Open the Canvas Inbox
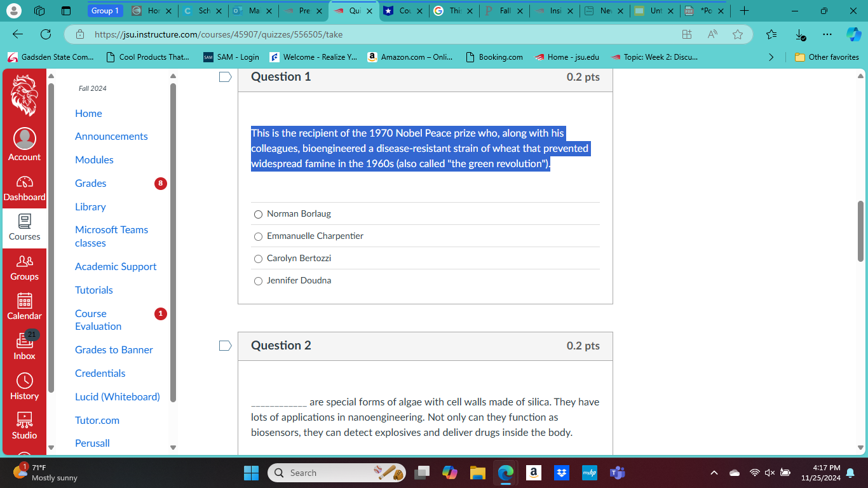The image size is (868, 488). (24, 346)
